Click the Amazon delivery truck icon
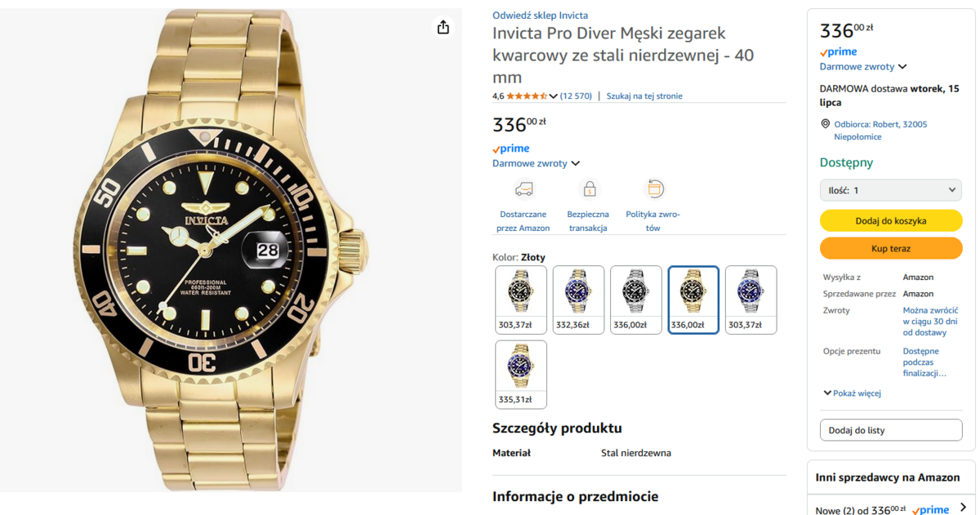The image size is (980, 515). (x=523, y=189)
